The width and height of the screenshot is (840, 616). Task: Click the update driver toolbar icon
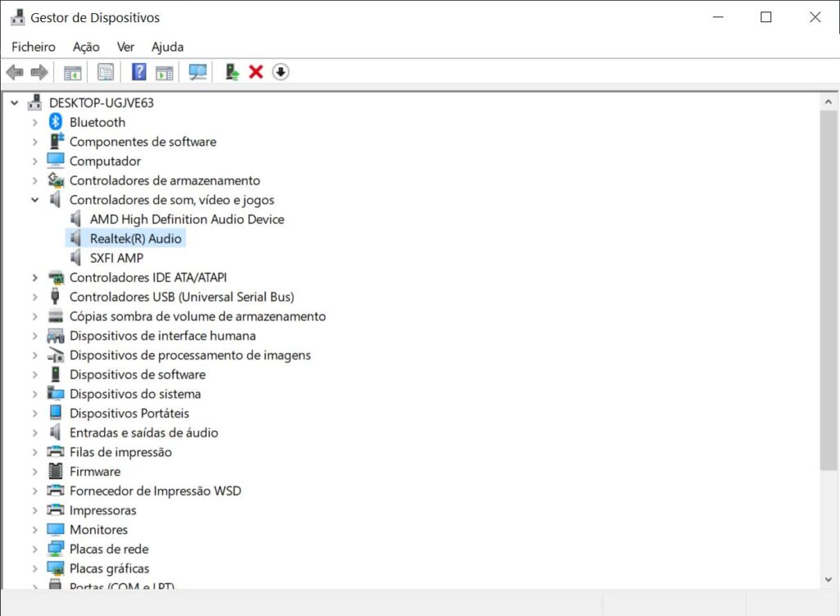232,72
